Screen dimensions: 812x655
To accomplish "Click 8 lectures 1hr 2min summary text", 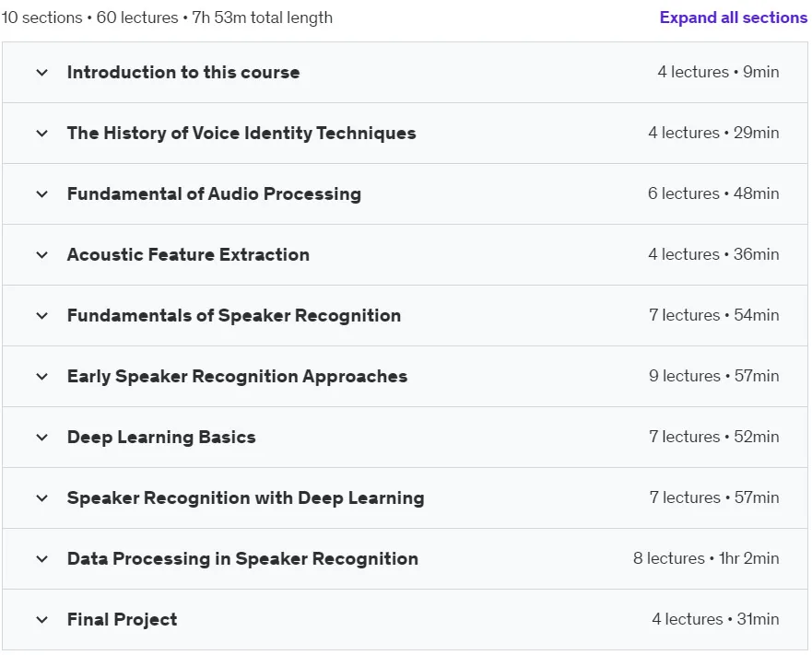I will pyautogui.click(x=706, y=558).
